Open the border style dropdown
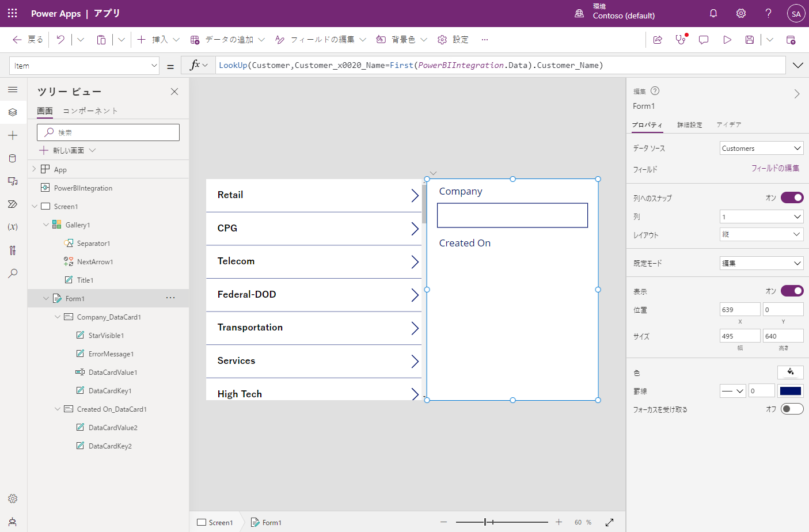Image resolution: width=809 pixels, height=532 pixels. pos(733,391)
